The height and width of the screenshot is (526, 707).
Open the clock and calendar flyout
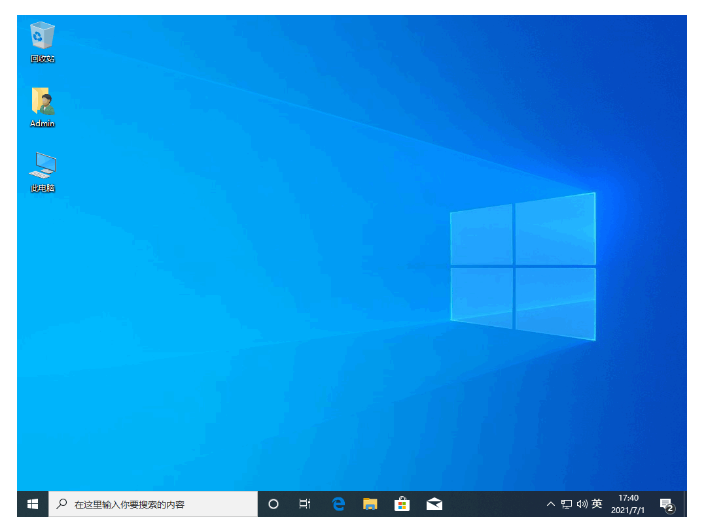[629, 504]
